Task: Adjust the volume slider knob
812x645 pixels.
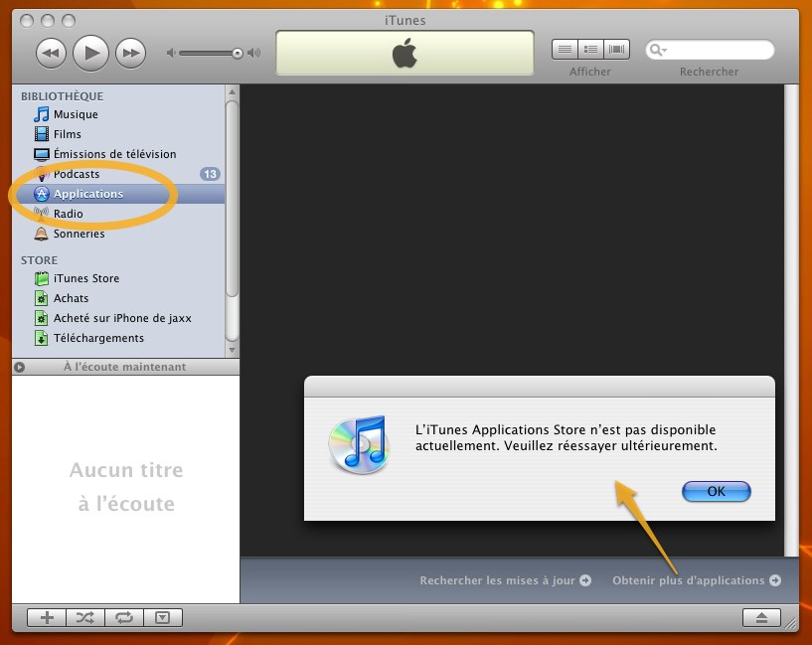Action: 238,53
